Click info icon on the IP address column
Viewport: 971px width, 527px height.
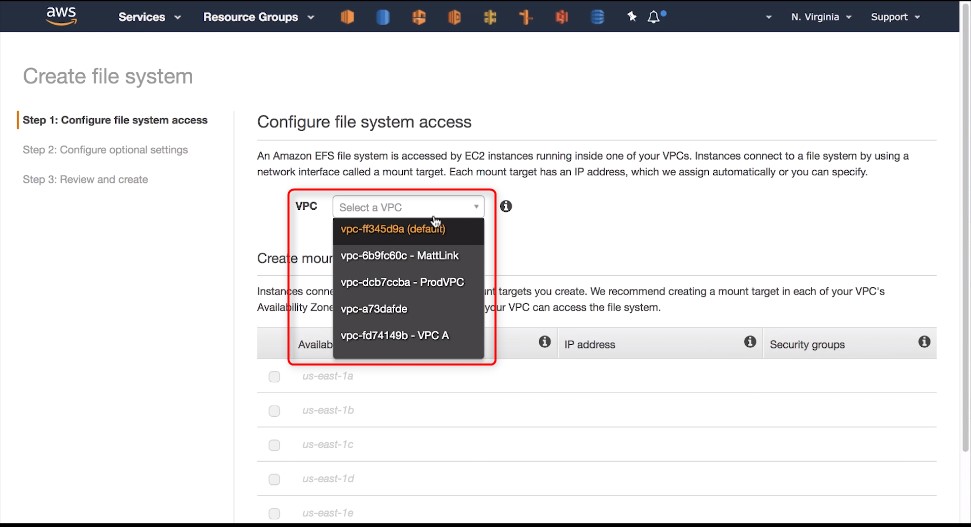point(750,341)
